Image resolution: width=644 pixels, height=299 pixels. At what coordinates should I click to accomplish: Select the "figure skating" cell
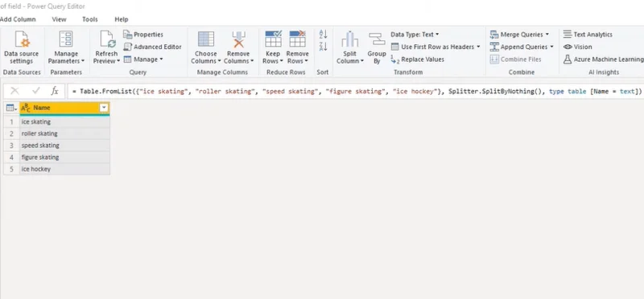coord(64,157)
